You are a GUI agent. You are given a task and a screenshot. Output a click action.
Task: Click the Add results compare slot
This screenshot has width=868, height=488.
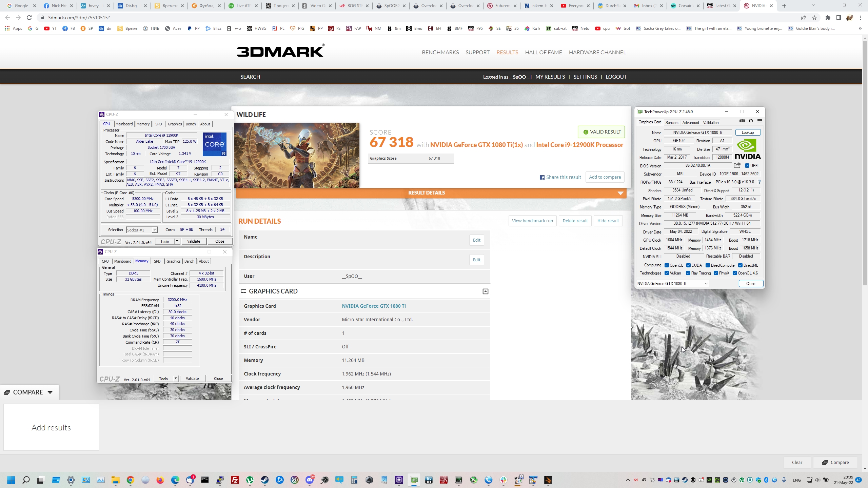(51, 427)
